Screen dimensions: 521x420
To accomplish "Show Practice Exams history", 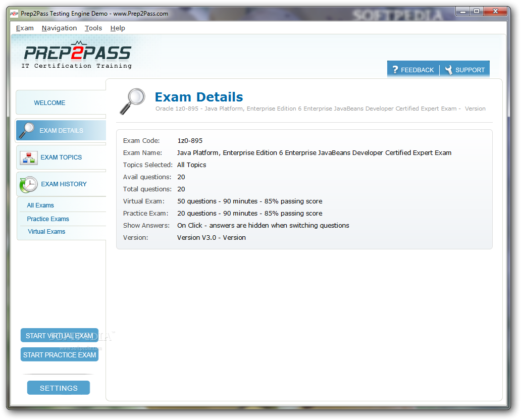I will pyautogui.click(x=48, y=219).
